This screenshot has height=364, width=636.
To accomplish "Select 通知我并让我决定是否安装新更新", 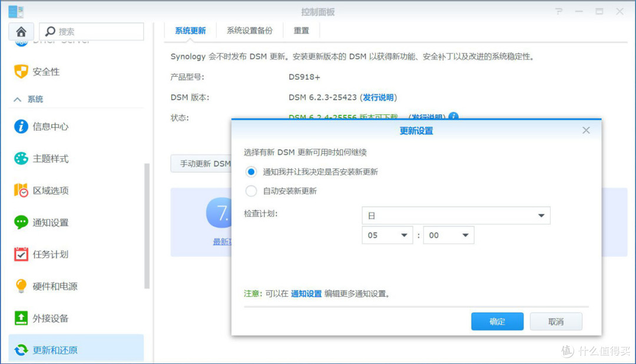I will click(x=251, y=171).
